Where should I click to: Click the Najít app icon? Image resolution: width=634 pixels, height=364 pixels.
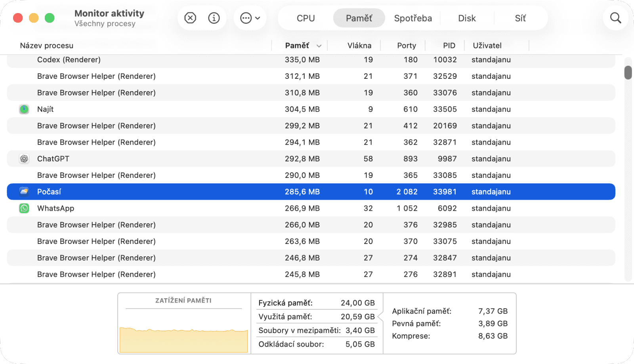[24, 109]
